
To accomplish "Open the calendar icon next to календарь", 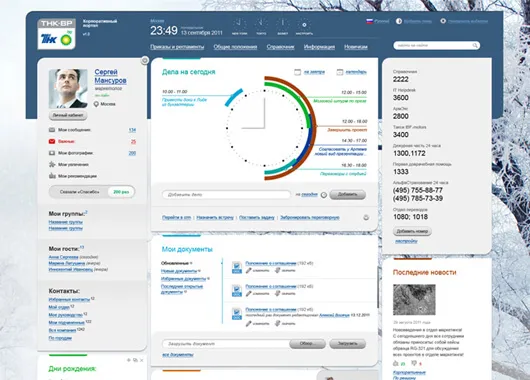I will click(340, 72).
